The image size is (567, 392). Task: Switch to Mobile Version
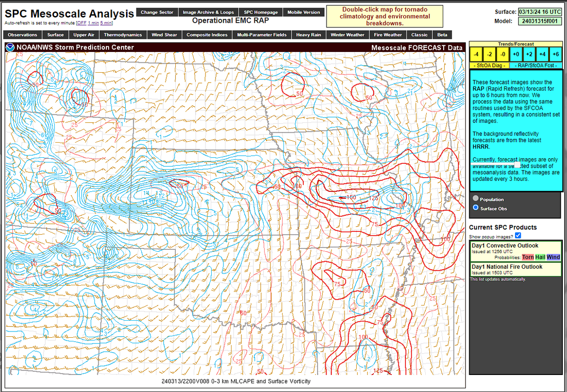[305, 12]
